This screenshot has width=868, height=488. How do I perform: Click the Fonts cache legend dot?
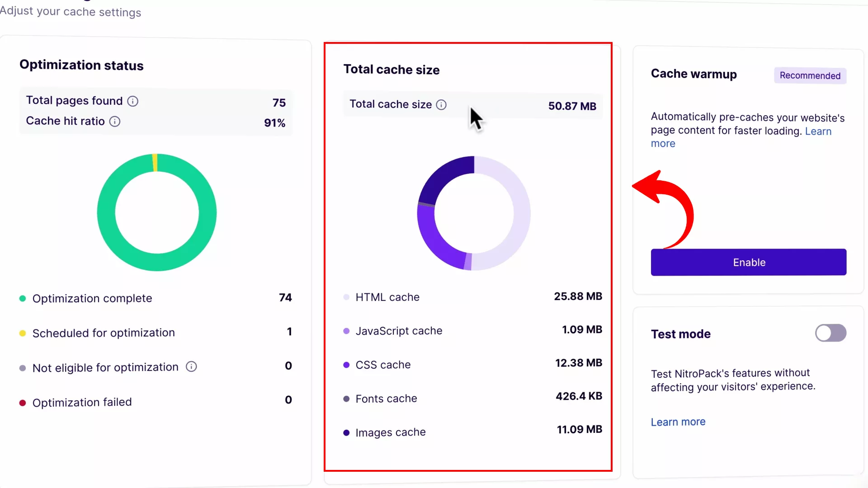coord(346,399)
